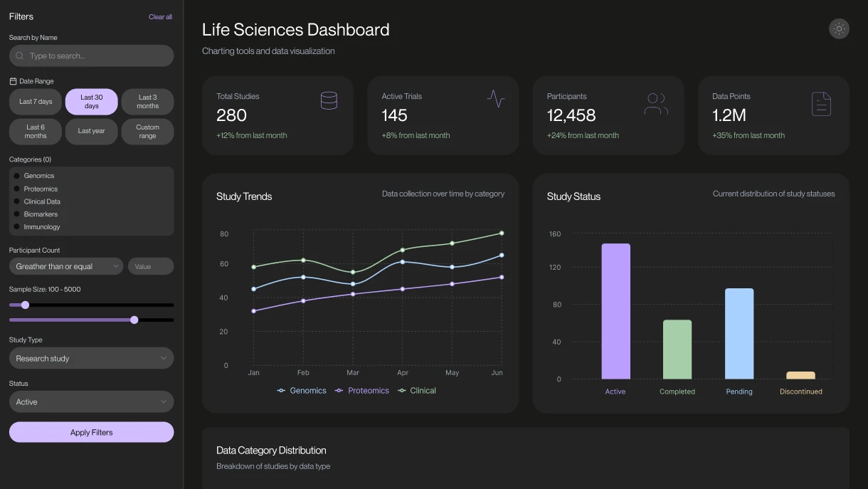Click the people icon on Participants card

655,103
